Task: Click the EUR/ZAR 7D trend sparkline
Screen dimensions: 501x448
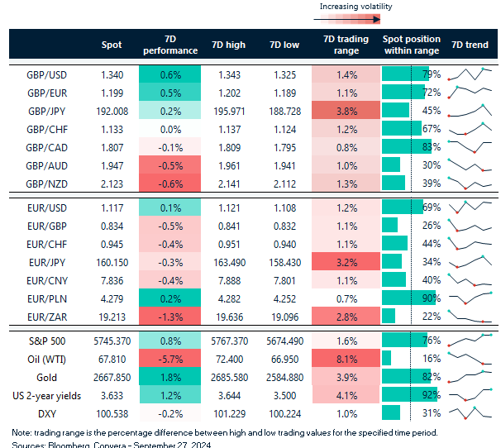Action: (470, 316)
